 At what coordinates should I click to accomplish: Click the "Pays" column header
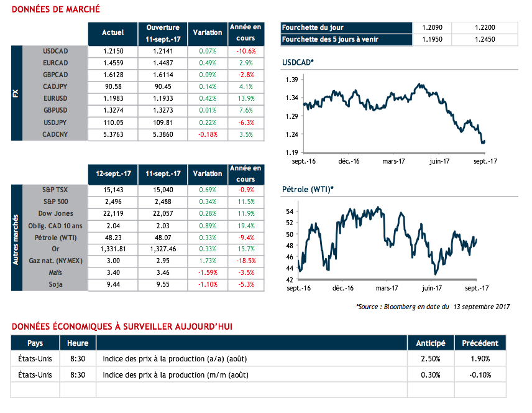(35, 343)
